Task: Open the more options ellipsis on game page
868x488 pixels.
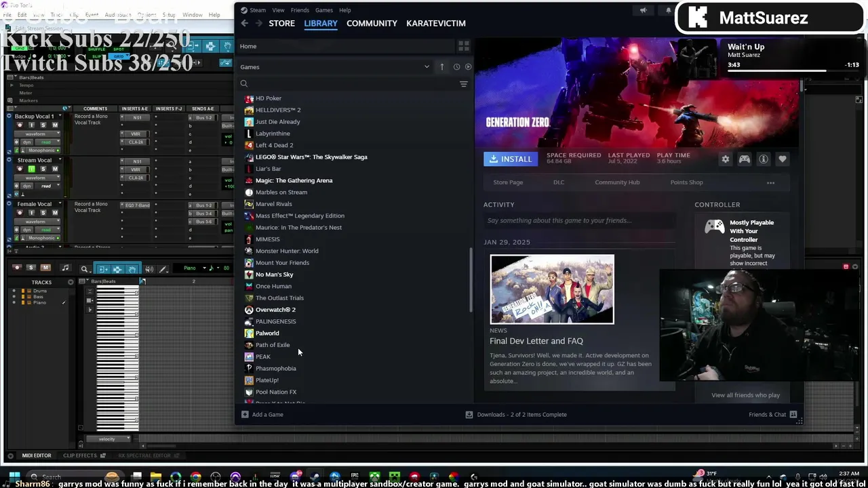Action: (770, 182)
